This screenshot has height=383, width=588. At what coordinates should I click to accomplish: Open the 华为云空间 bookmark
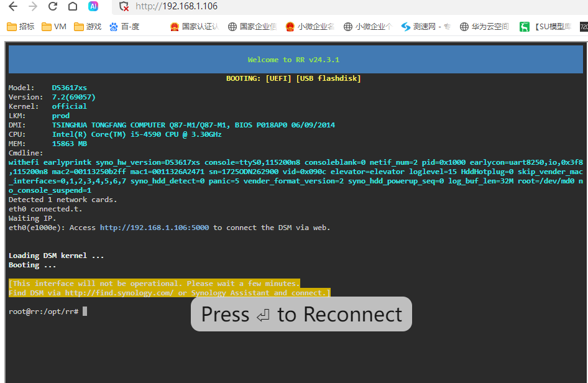click(484, 27)
